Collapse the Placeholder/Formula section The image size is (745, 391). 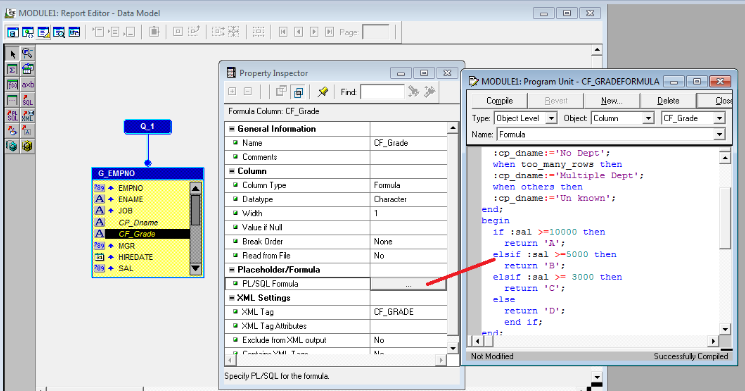tap(232, 270)
